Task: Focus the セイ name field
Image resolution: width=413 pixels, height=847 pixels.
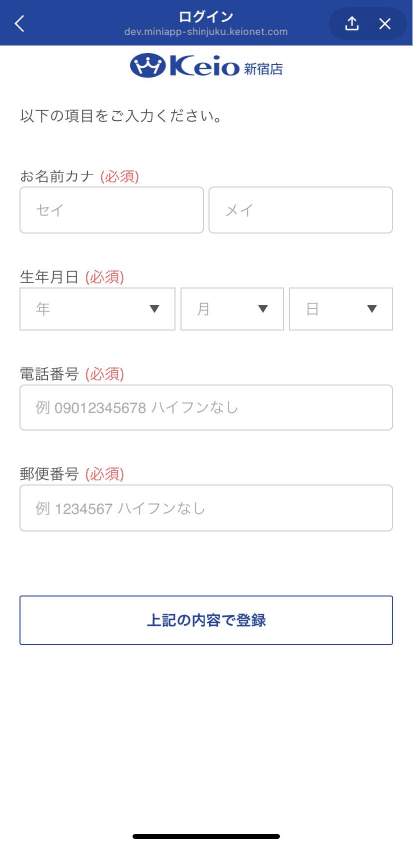Action: pos(112,210)
